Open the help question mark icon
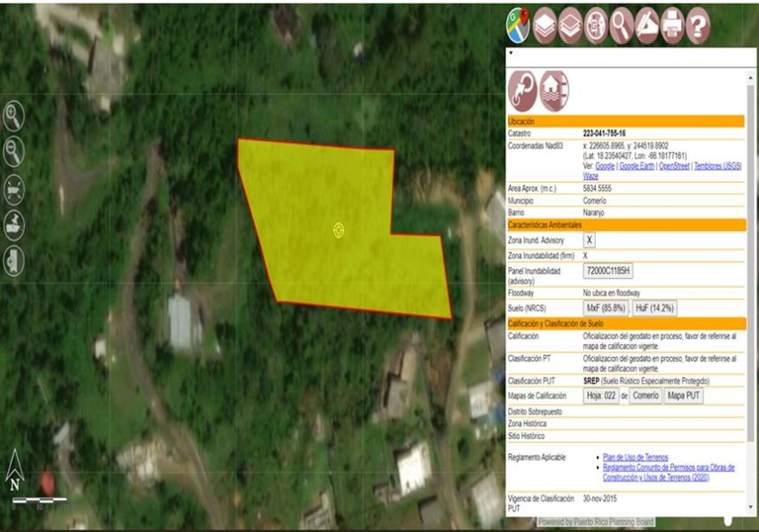759x532 pixels. (x=698, y=26)
